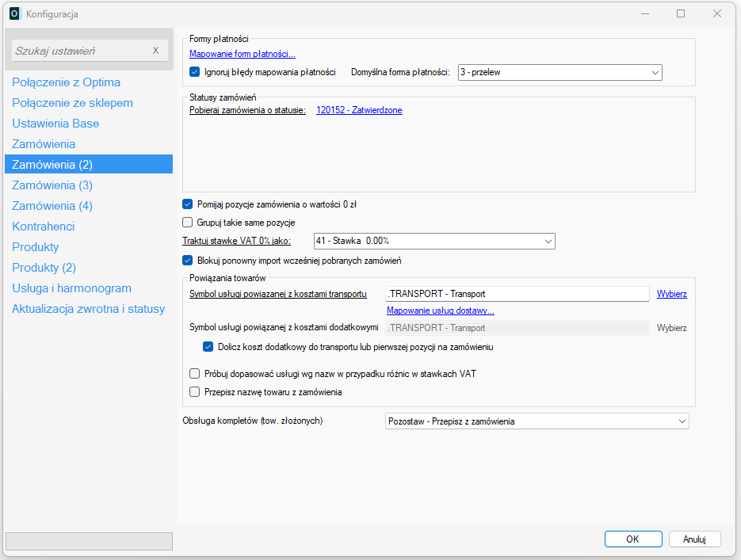Click '120152 - Zatwierdzone' status link
741x560 pixels.
pos(359,110)
